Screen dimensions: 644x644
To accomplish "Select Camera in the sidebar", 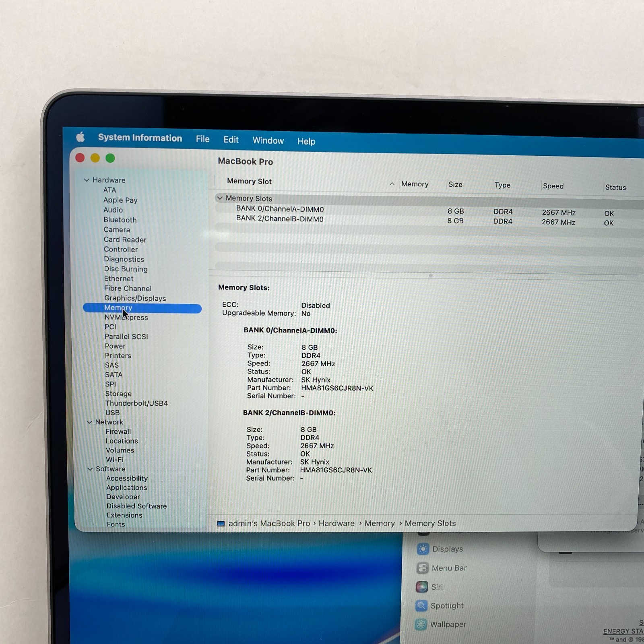I will (117, 229).
